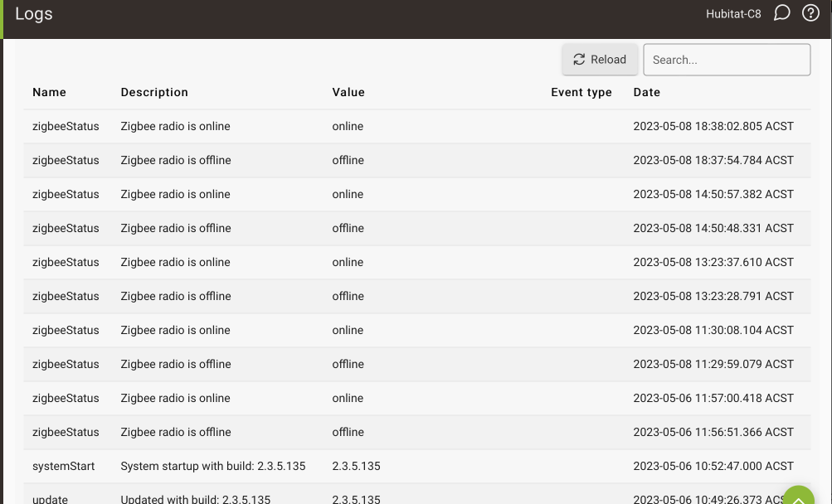Open the help question mark icon

810,13
